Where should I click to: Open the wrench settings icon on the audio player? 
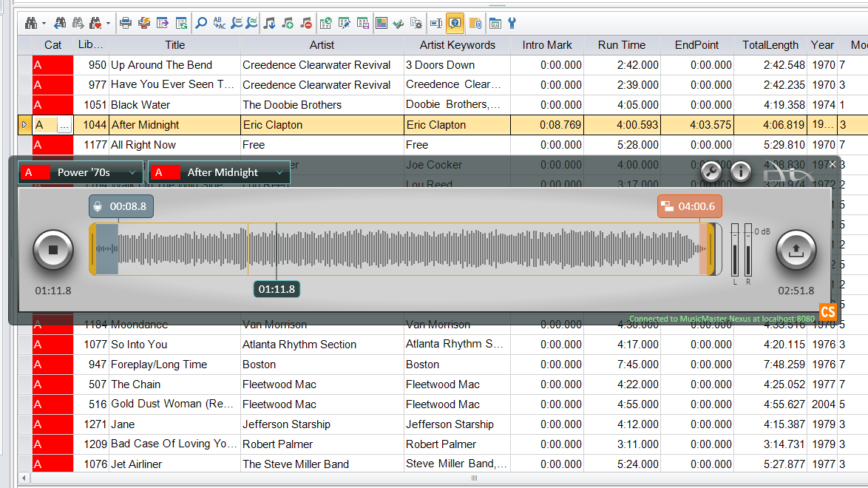[710, 171]
